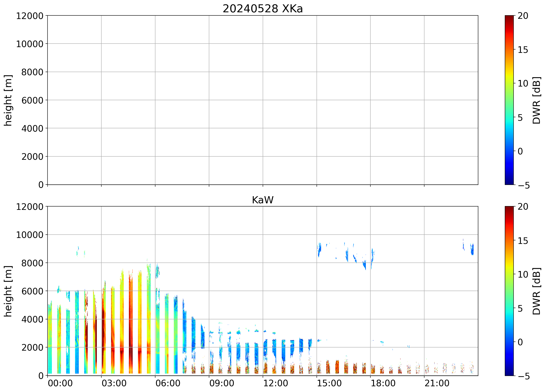546x392 pixels.
Task: Click the '21:00' time axis tick label
Action: pos(437,383)
